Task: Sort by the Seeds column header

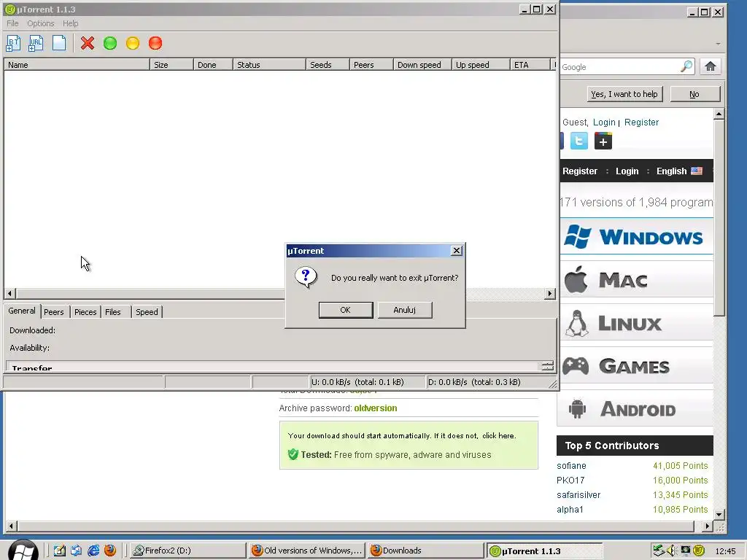Action: tap(328, 65)
